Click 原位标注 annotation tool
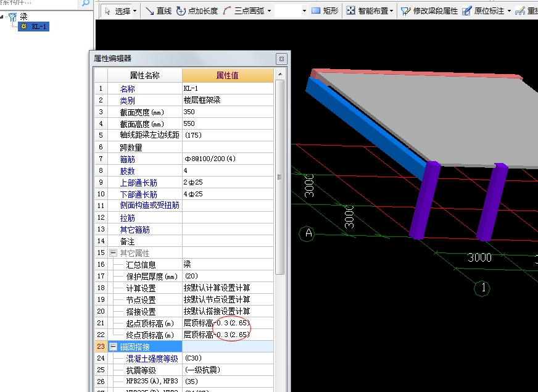Screen dimensions: 538x392 point(484,11)
